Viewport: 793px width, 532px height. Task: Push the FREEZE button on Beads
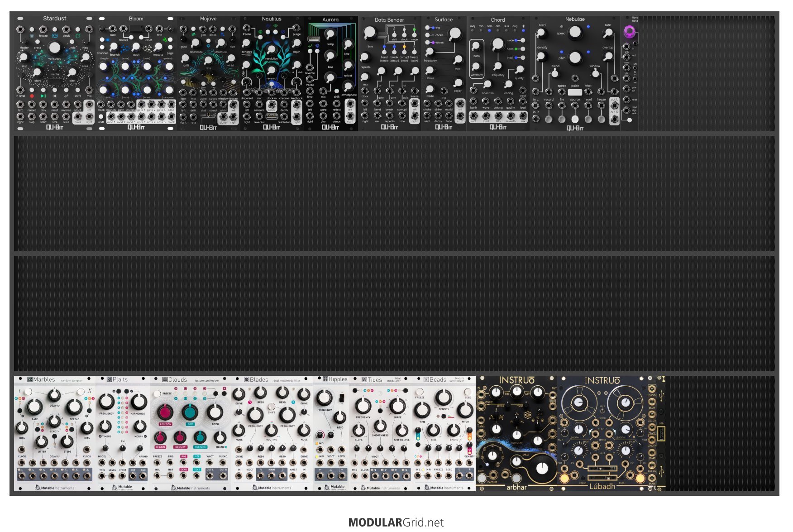(x=420, y=392)
